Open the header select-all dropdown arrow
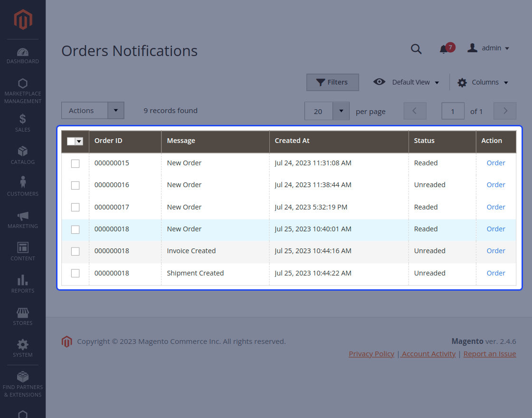The width and height of the screenshot is (532, 418). click(x=79, y=141)
